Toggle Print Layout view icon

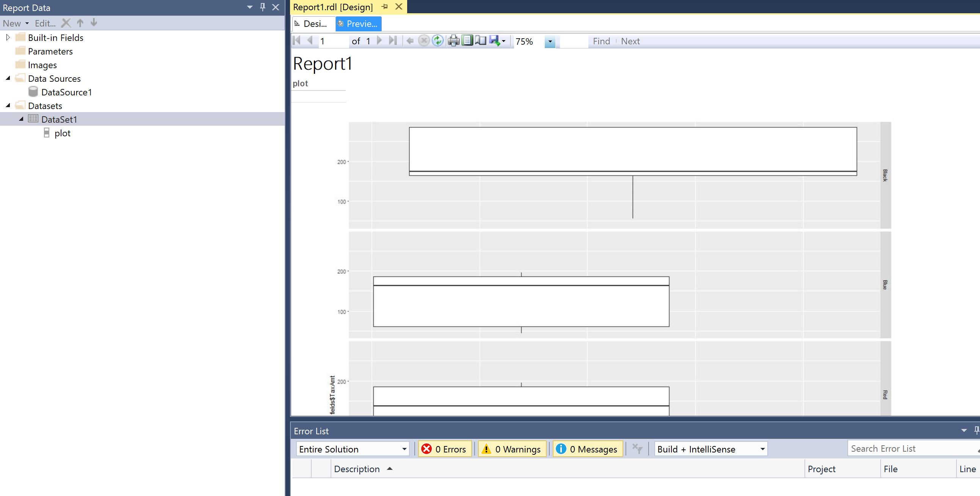point(467,41)
